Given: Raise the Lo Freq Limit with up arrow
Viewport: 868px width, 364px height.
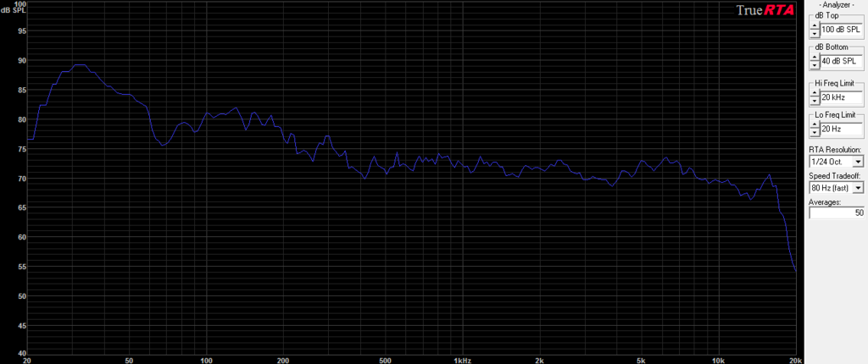Looking at the screenshot, I should (x=814, y=125).
